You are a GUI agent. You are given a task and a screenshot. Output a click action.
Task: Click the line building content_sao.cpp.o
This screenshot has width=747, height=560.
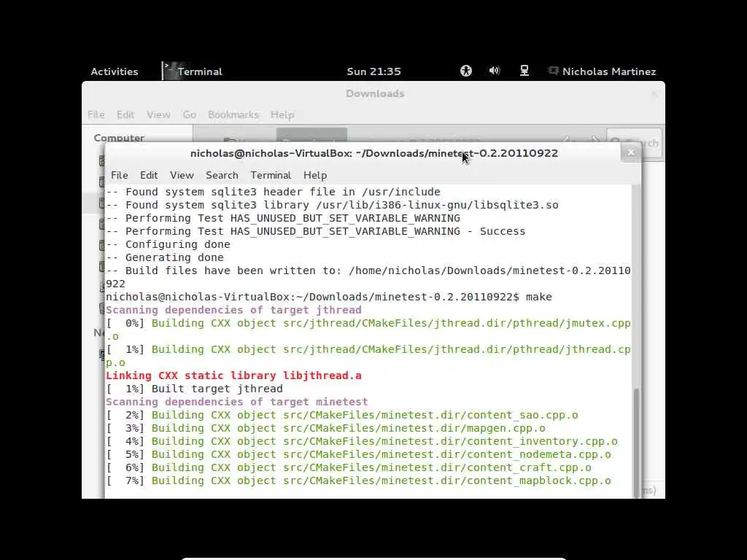(x=341, y=415)
